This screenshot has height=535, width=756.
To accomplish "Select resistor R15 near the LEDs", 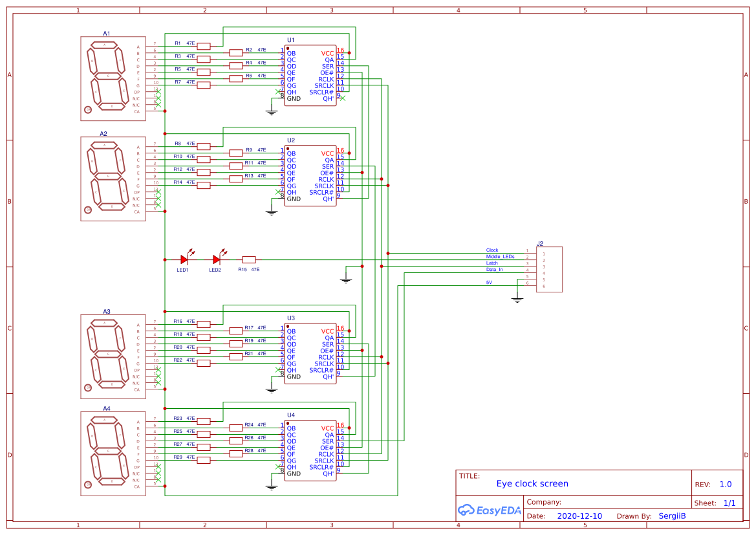I will [248, 259].
